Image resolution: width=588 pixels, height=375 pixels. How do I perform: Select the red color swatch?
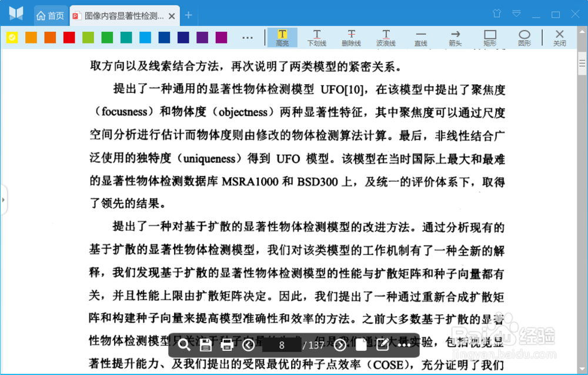pos(69,38)
